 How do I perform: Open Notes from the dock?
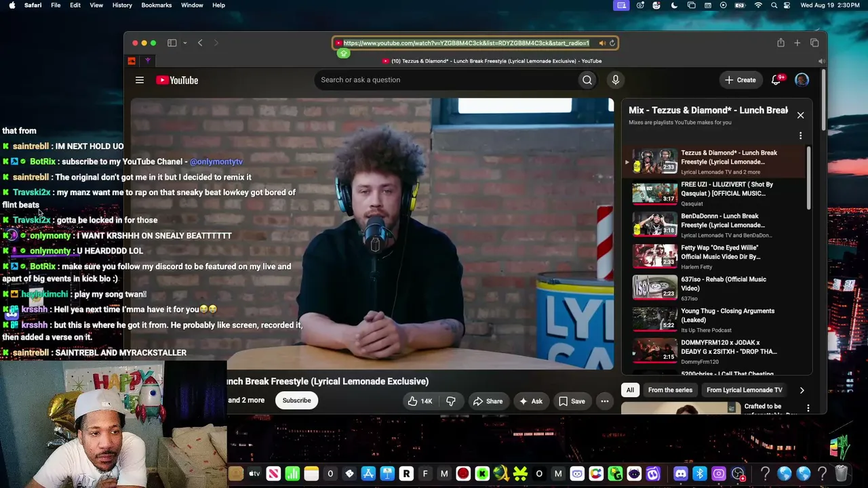click(x=311, y=474)
